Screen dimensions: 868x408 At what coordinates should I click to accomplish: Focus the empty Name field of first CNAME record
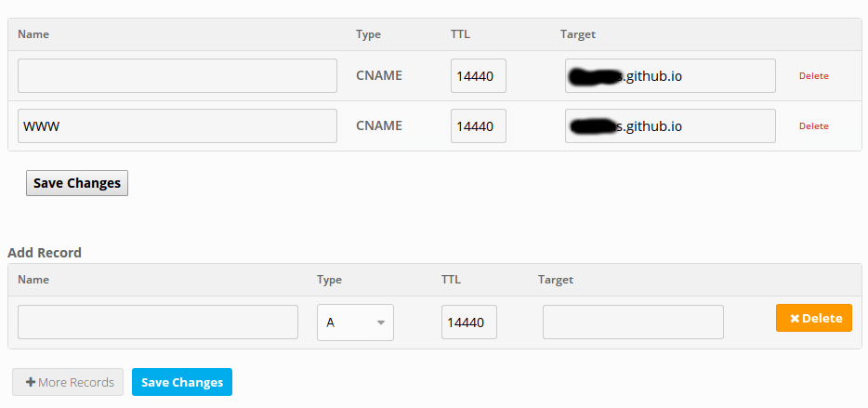pos(178,76)
